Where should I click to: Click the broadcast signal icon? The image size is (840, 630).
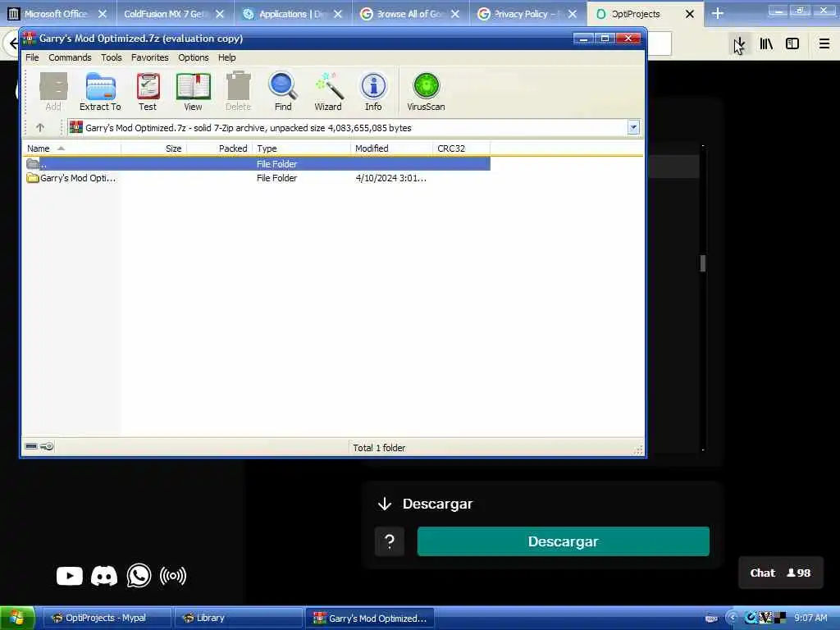pyautogui.click(x=173, y=576)
